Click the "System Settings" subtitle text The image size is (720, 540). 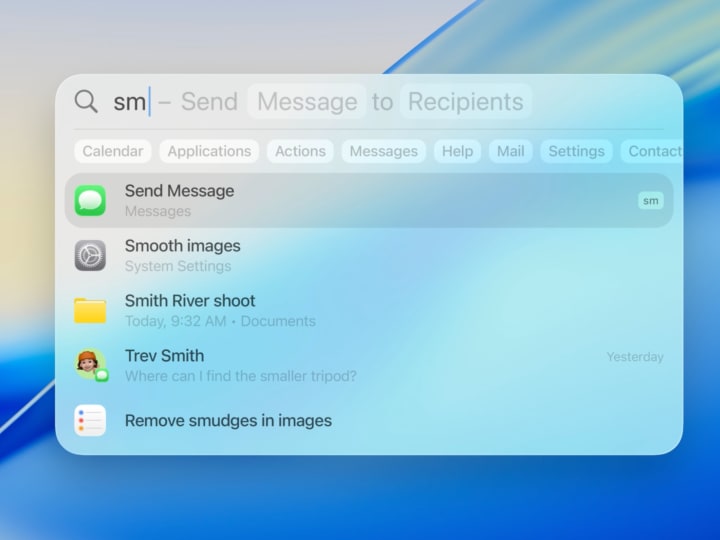point(178,266)
